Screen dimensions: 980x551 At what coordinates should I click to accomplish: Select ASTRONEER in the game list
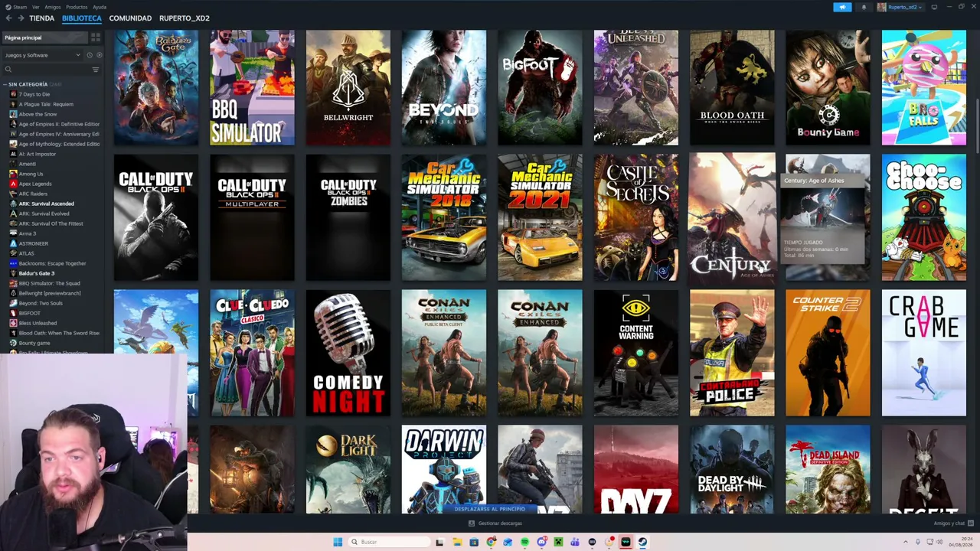tap(34, 243)
